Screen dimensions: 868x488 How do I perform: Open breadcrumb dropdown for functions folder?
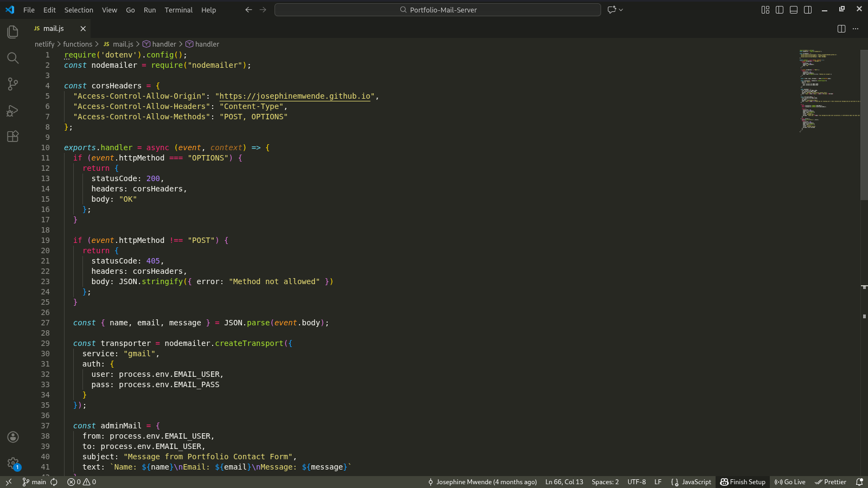point(78,44)
